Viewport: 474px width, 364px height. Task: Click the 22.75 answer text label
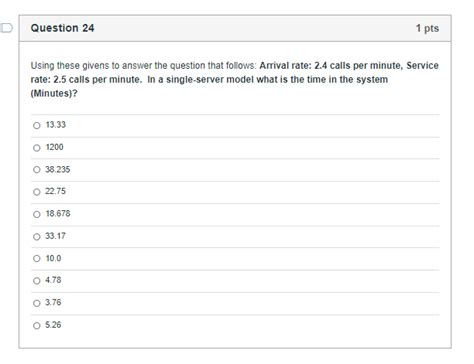click(55, 191)
